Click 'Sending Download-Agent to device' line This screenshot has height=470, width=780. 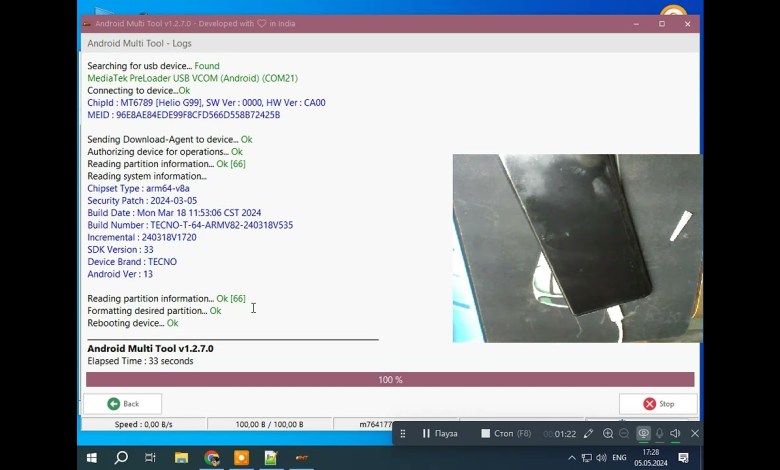tap(170, 139)
